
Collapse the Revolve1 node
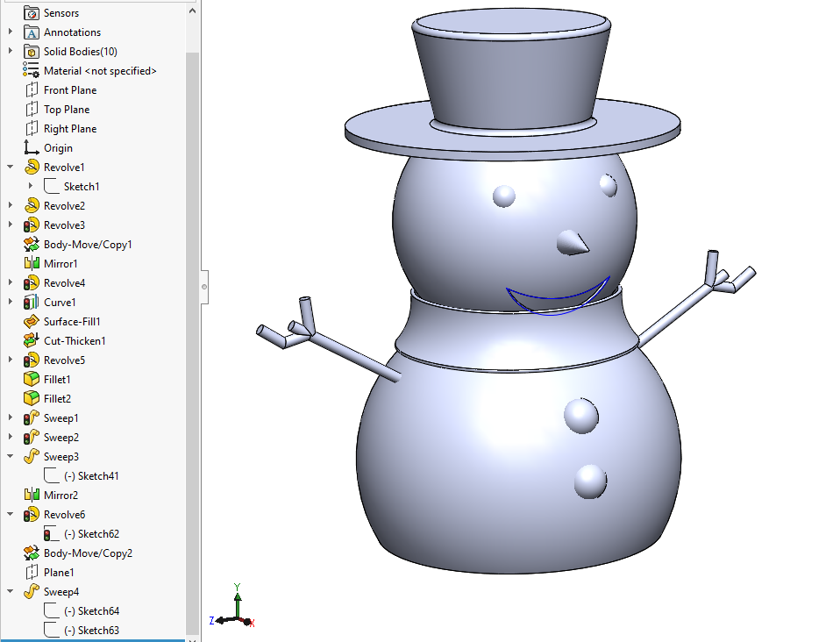click(x=11, y=167)
